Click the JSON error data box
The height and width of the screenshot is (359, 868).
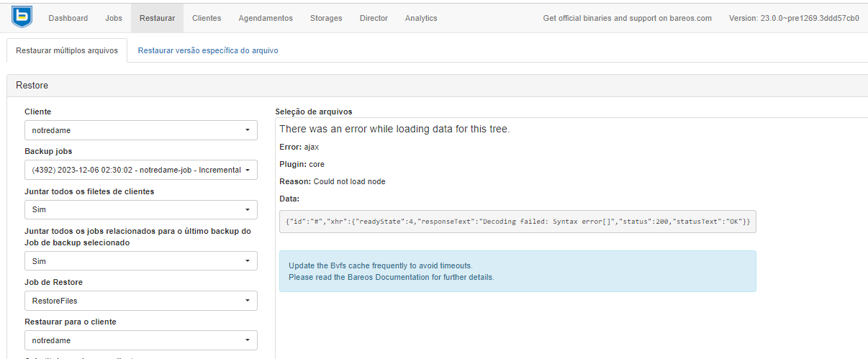click(517, 222)
